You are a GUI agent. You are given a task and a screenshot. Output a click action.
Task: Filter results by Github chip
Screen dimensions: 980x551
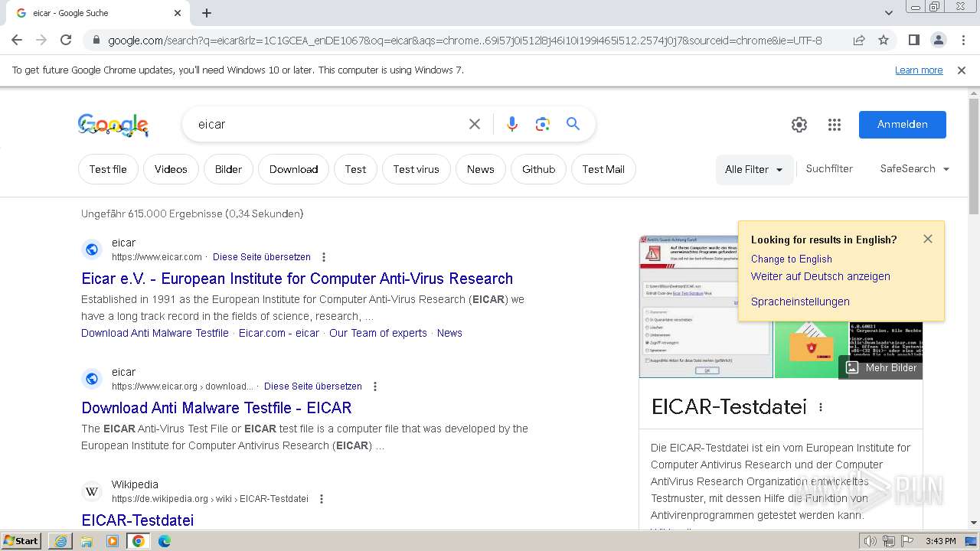538,169
